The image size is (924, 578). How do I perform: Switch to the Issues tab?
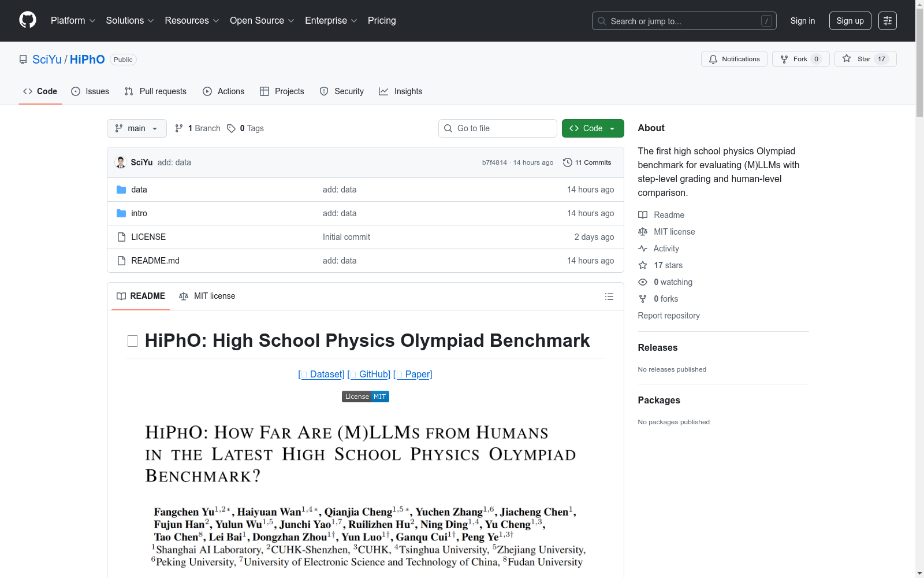(x=90, y=91)
